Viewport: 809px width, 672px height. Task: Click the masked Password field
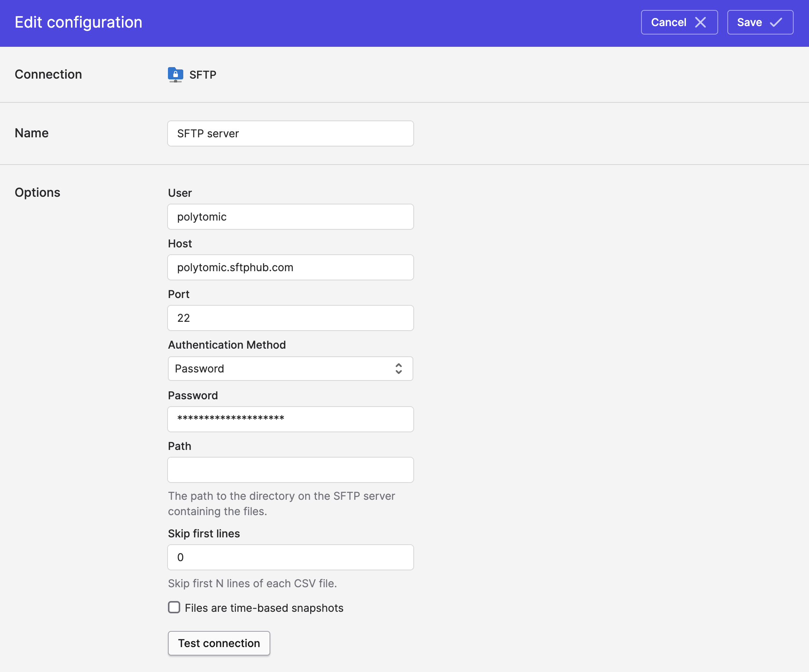pyautogui.click(x=291, y=419)
